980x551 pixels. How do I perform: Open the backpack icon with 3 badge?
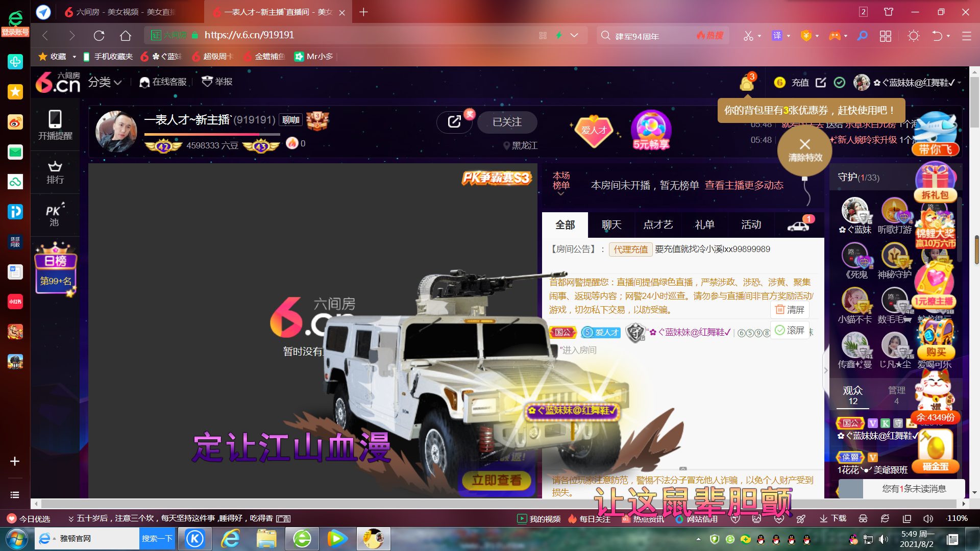point(747,82)
